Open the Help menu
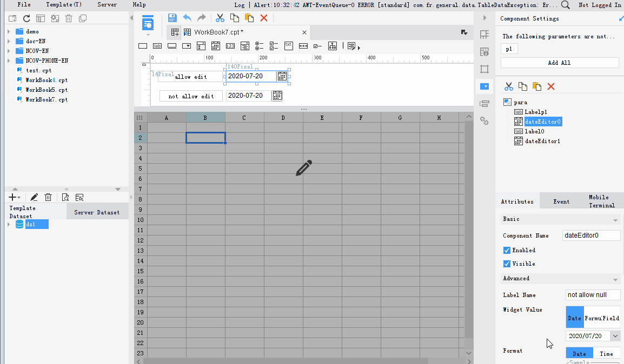This screenshot has height=364, width=624. (140, 5)
